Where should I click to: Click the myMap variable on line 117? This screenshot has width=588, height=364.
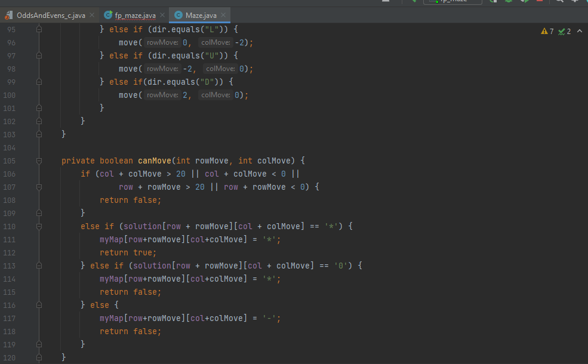tap(112, 318)
